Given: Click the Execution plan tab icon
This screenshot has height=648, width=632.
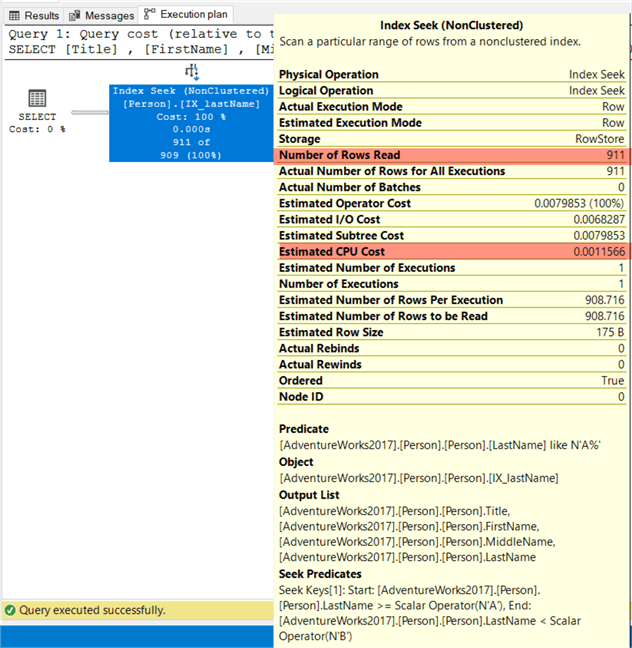Looking at the screenshot, I should tap(149, 14).
